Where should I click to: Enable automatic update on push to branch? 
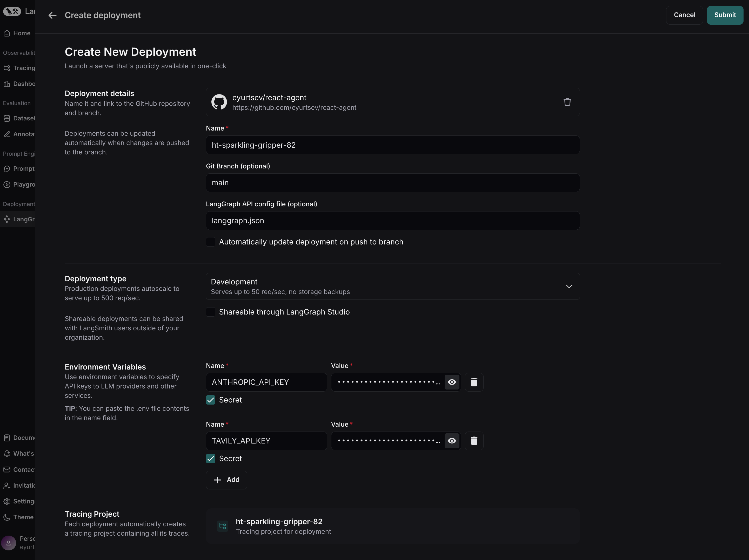click(x=211, y=242)
